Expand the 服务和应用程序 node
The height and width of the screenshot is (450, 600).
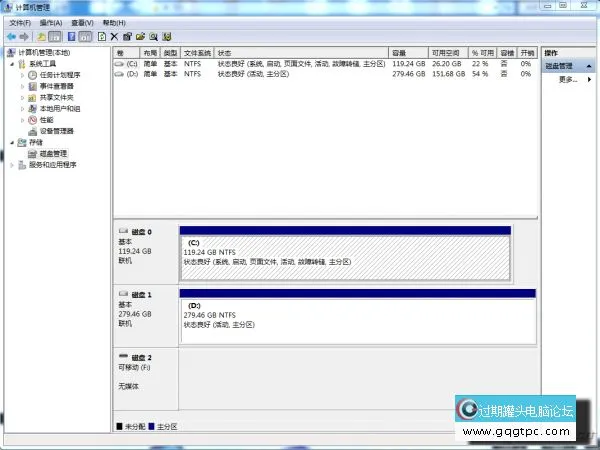coord(12,165)
